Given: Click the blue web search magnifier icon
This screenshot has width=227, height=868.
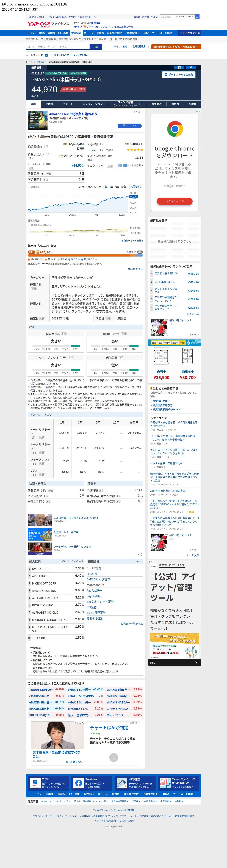Looking at the screenshot, I should pyautogui.click(x=197, y=16).
